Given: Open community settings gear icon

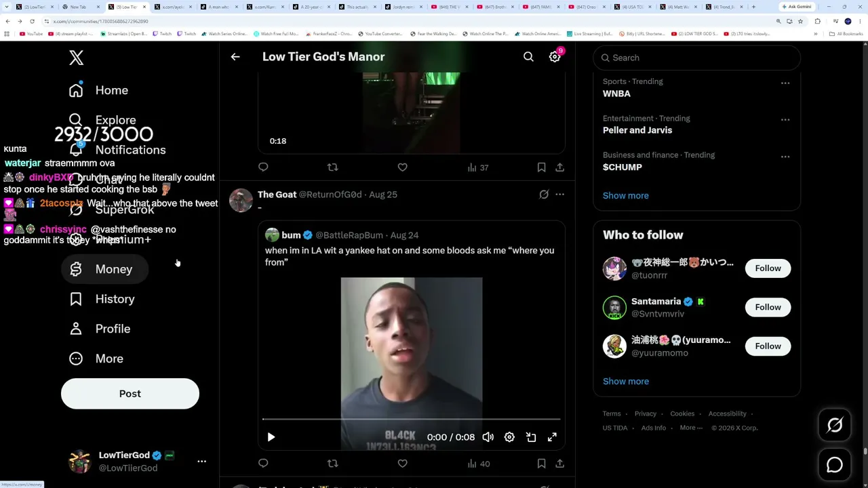Looking at the screenshot, I should 555,57.
